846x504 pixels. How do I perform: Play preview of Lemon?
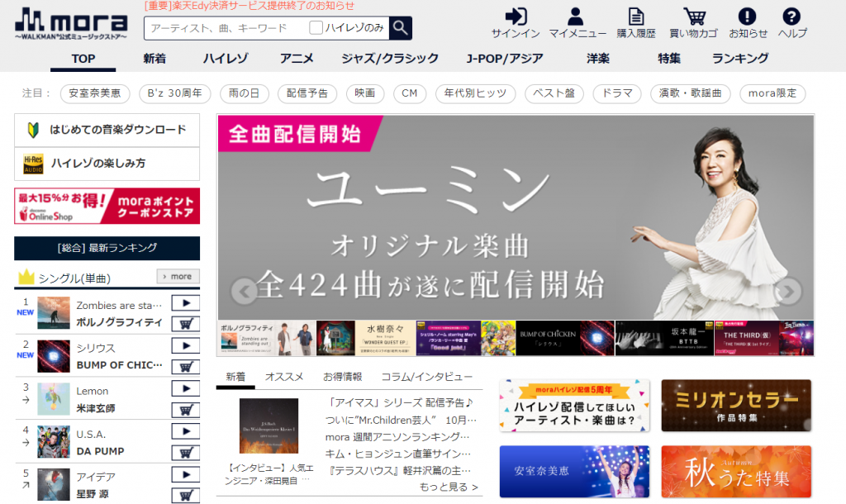pyautogui.click(x=186, y=388)
